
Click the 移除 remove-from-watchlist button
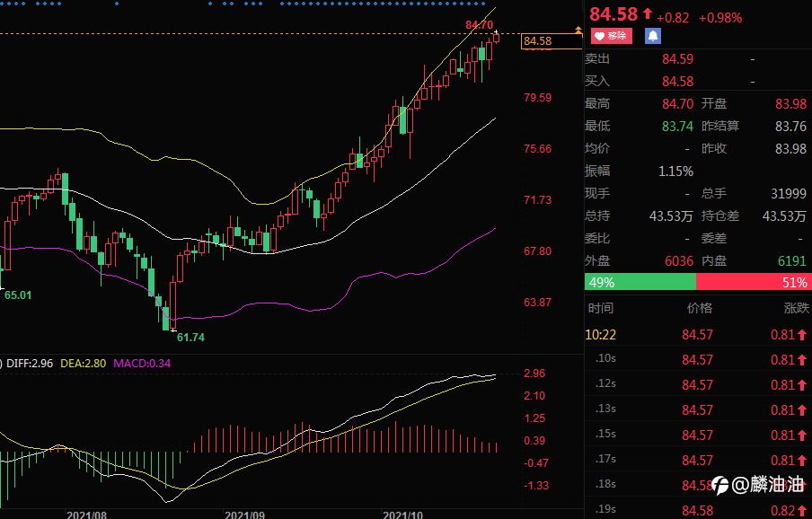click(x=612, y=36)
